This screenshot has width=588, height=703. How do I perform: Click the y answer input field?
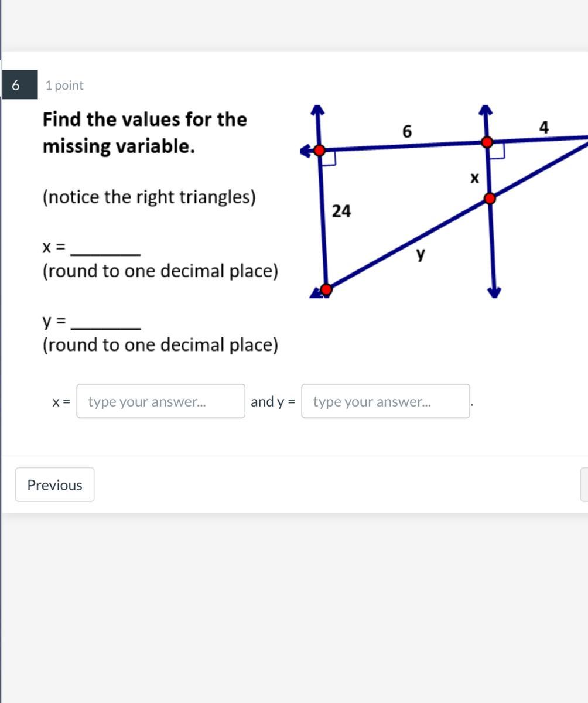(x=385, y=401)
